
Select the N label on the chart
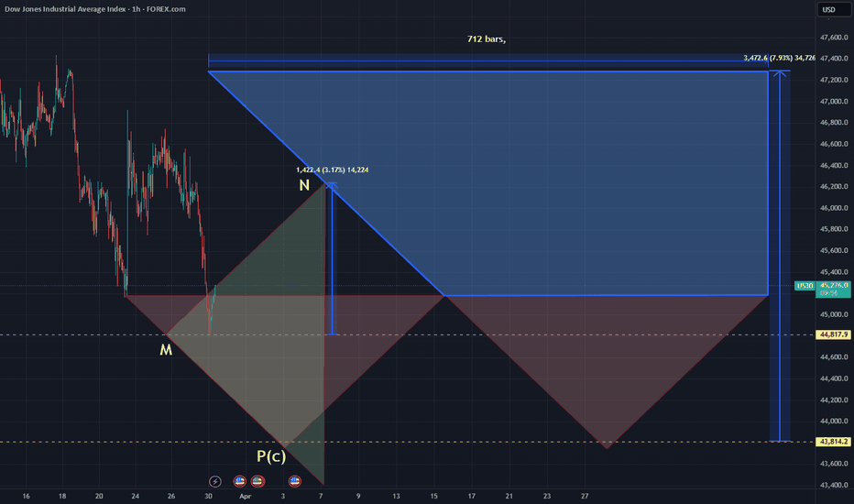(304, 186)
